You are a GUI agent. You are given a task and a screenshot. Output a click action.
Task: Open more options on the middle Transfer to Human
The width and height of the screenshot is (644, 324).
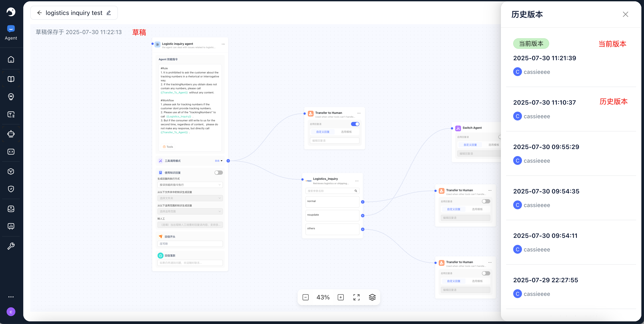[x=490, y=190]
